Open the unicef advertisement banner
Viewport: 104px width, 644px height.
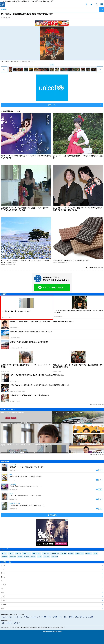(52, 87)
